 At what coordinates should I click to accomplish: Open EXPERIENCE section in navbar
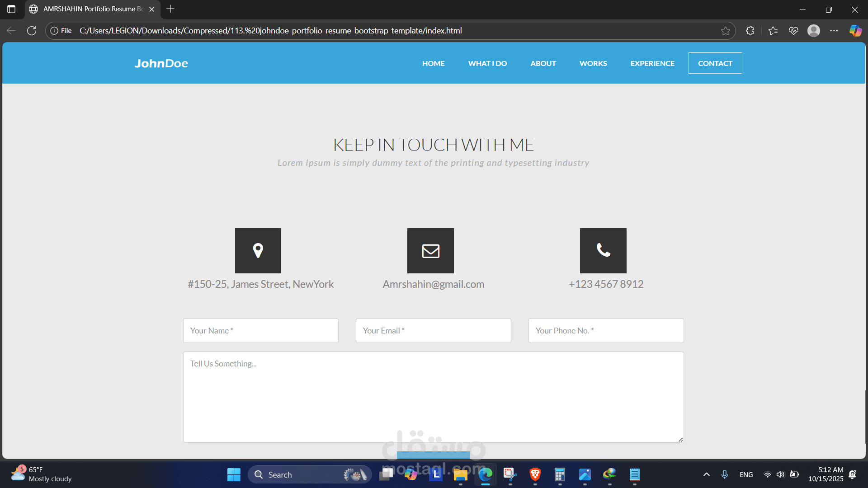pyautogui.click(x=652, y=63)
